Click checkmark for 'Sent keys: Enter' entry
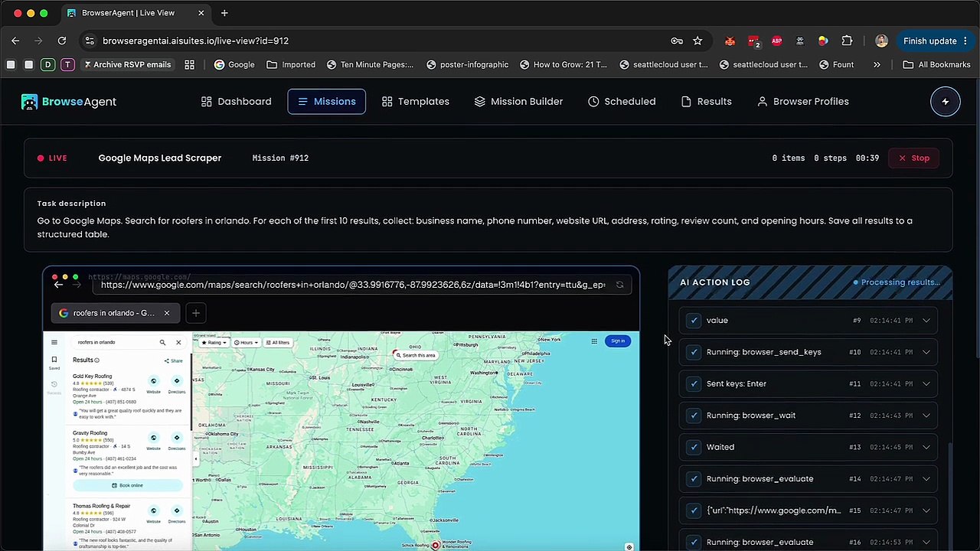The height and width of the screenshot is (551, 980). 694,384
